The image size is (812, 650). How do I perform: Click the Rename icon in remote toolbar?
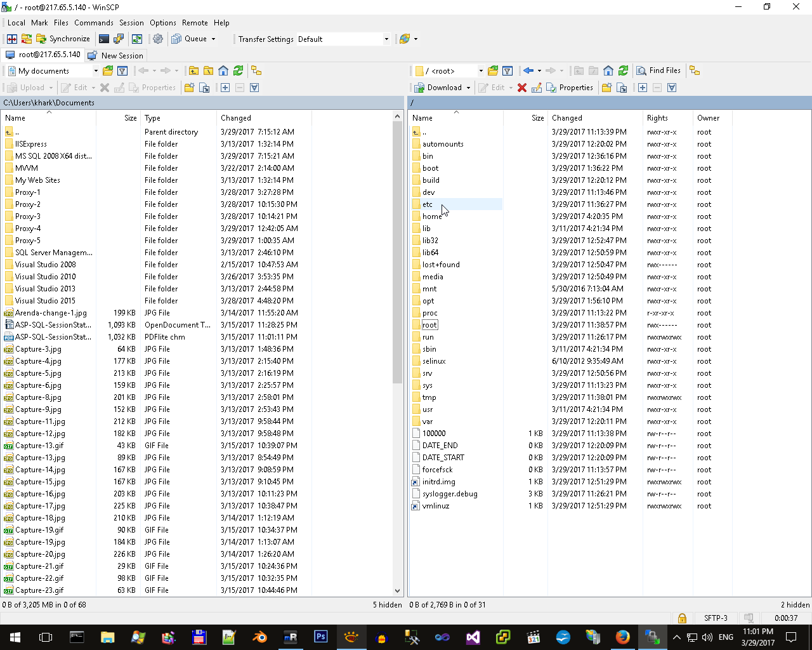[537, 88]
